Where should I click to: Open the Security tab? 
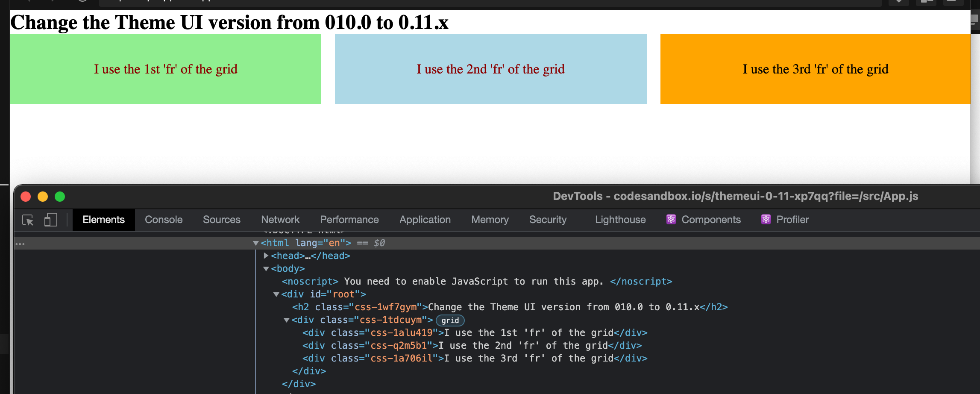[548, 220]
